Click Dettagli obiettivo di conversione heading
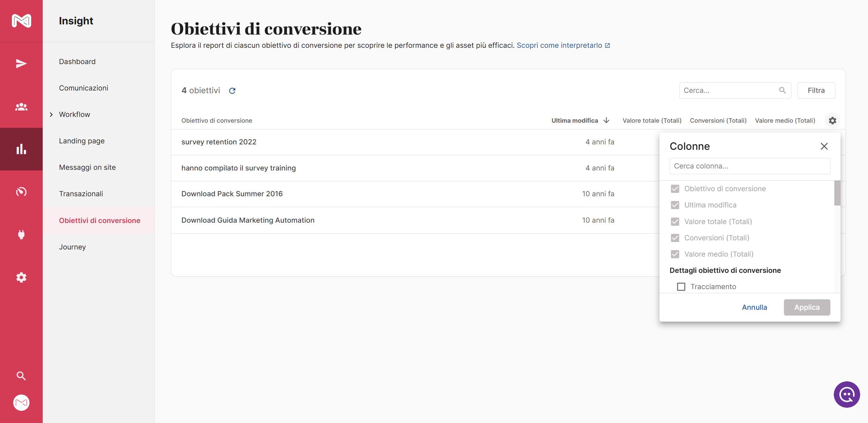This screenshot has height=423, width=868. tap(725, 270)
